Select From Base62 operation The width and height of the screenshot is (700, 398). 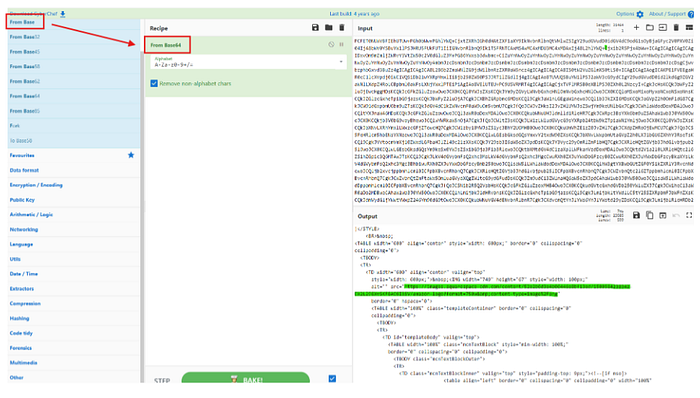[74, 81]
